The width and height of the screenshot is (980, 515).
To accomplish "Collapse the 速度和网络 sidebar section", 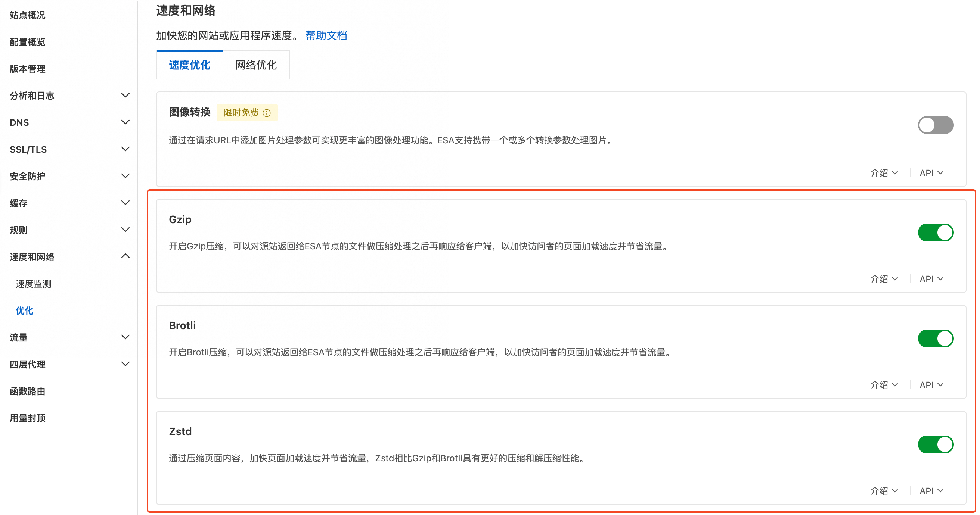I will coord(125,256).
